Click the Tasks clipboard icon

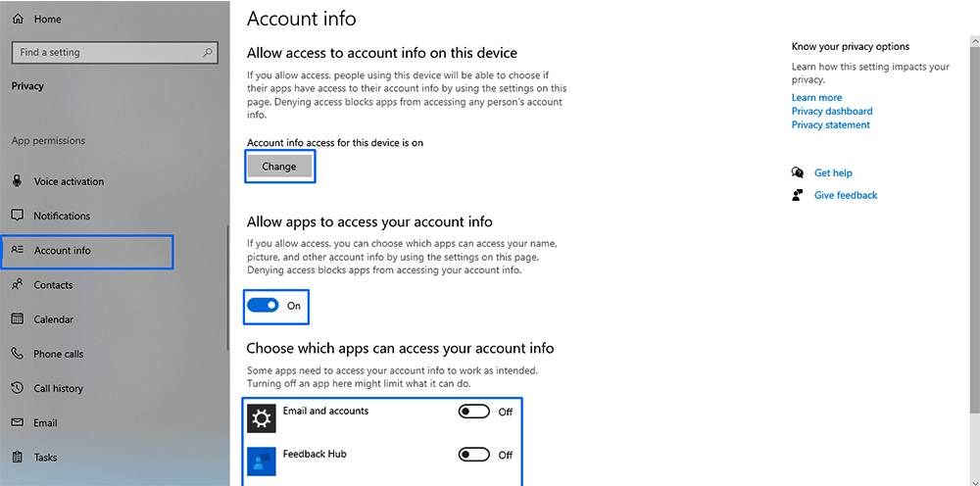[x=18, y=458]
